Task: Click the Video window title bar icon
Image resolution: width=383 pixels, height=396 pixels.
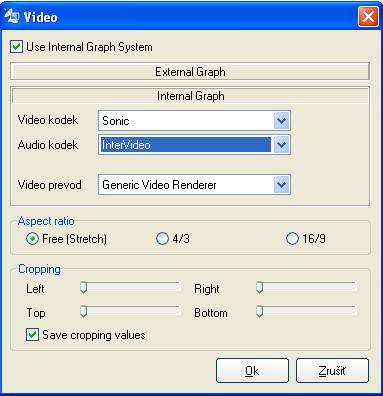Action: tap(12, 16)
